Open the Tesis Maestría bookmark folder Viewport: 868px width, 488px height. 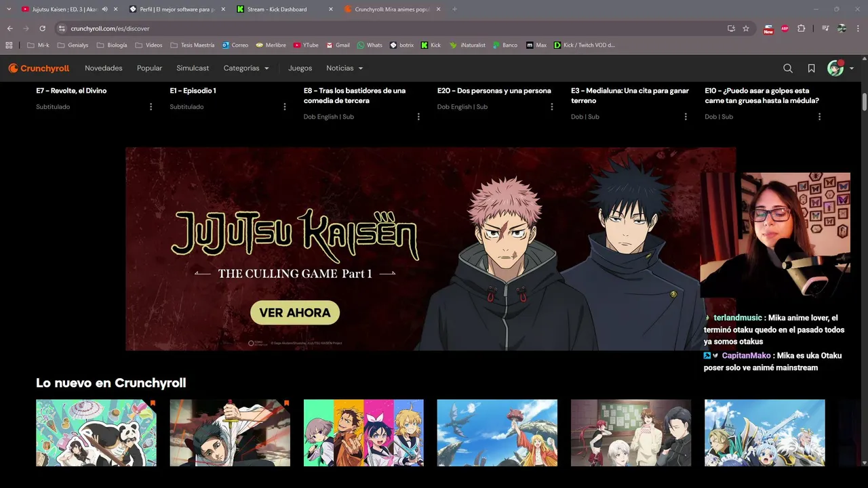click(x=192, y=45)
